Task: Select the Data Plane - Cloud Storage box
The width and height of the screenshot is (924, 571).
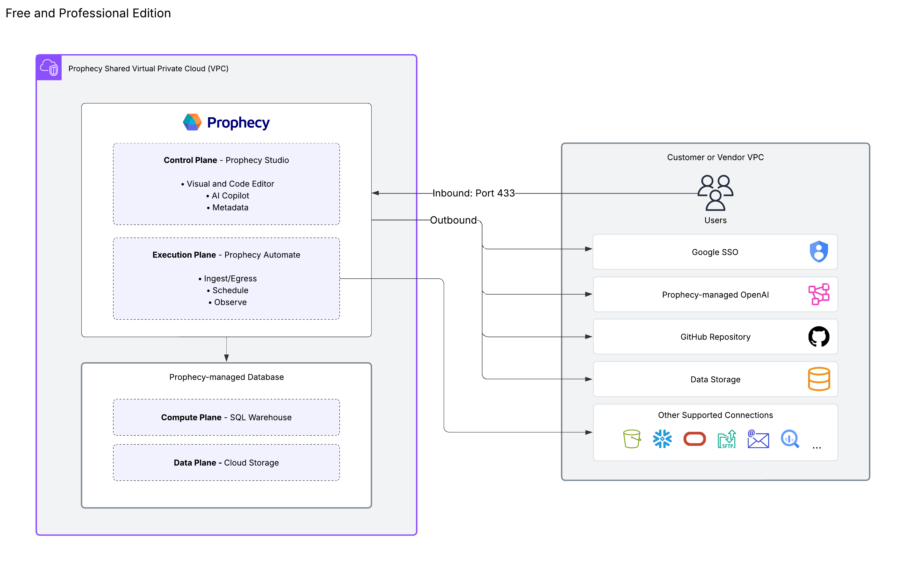Action: click(226, 462)
